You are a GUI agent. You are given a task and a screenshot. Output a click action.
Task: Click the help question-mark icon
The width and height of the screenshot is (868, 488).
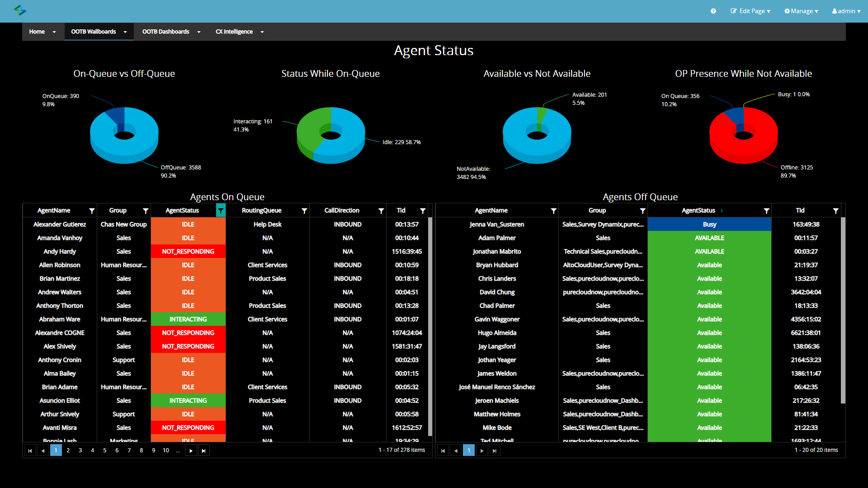713,11
